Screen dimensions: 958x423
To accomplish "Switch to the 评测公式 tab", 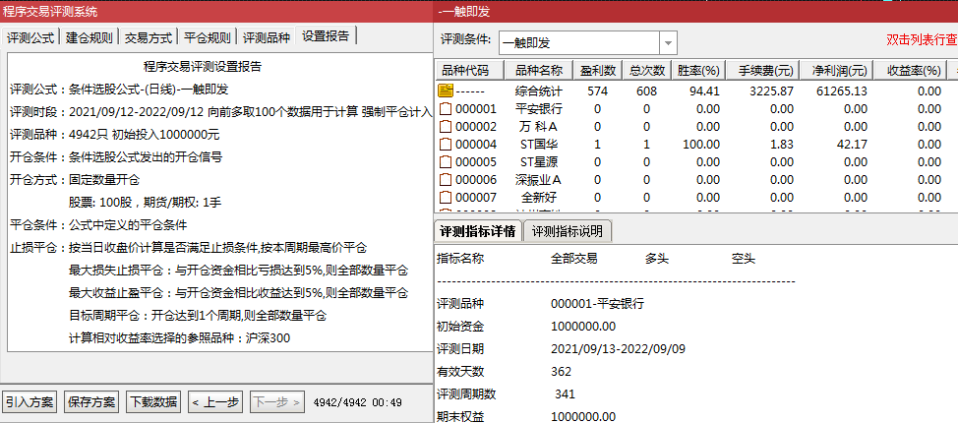I will (31, 37).
